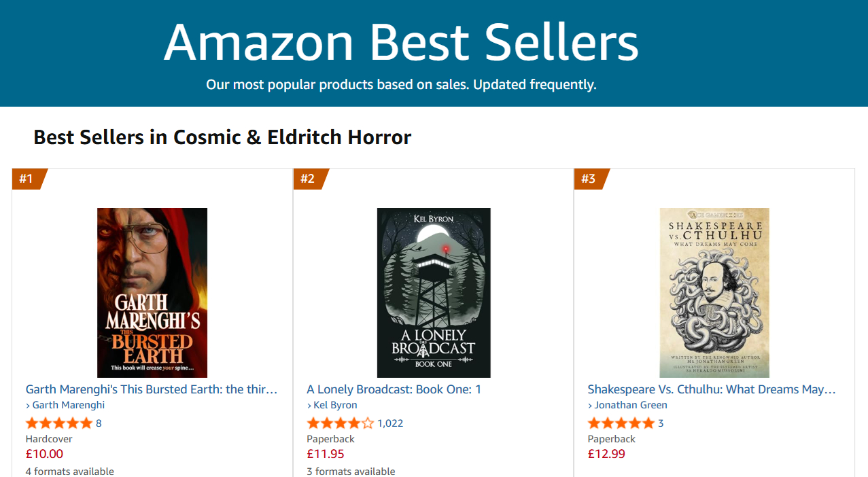Open Shakespeare Vs. Cthulhu title link
The image size is (868, 477).
pos(712,389)
